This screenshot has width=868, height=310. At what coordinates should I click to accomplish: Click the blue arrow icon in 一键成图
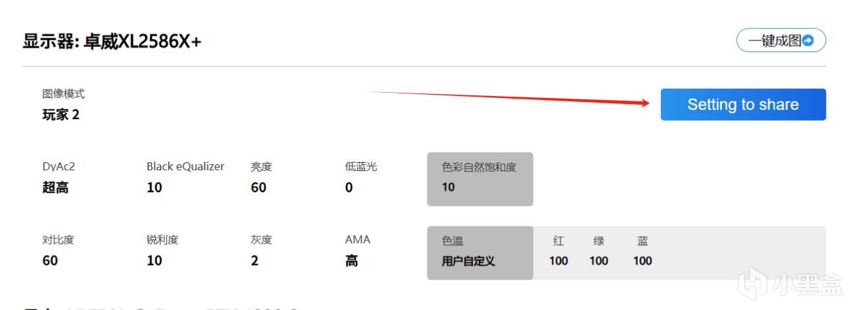click(x=808, y=41)
